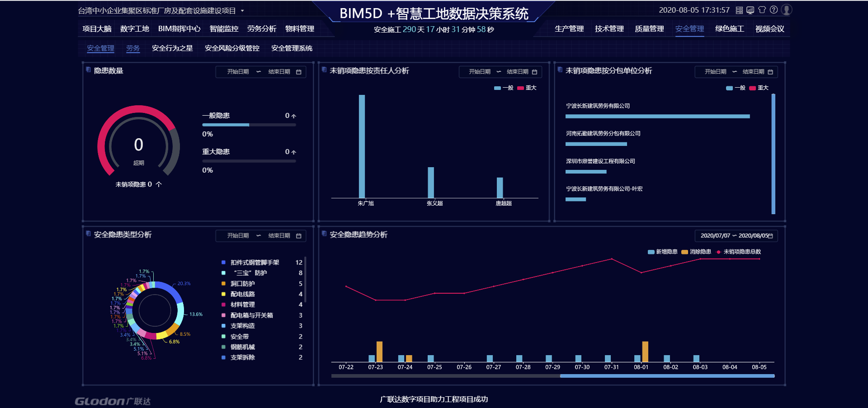Click the 未销项隐患按责任人分析 panel title icon
868x408 pixels.
point(324,70)
